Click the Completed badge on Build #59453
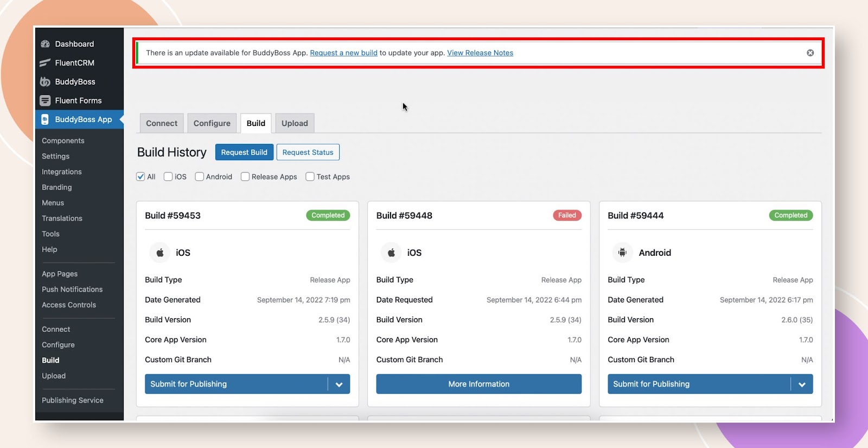The height and width of the screenshot is (448, 868). click(328, 216)
